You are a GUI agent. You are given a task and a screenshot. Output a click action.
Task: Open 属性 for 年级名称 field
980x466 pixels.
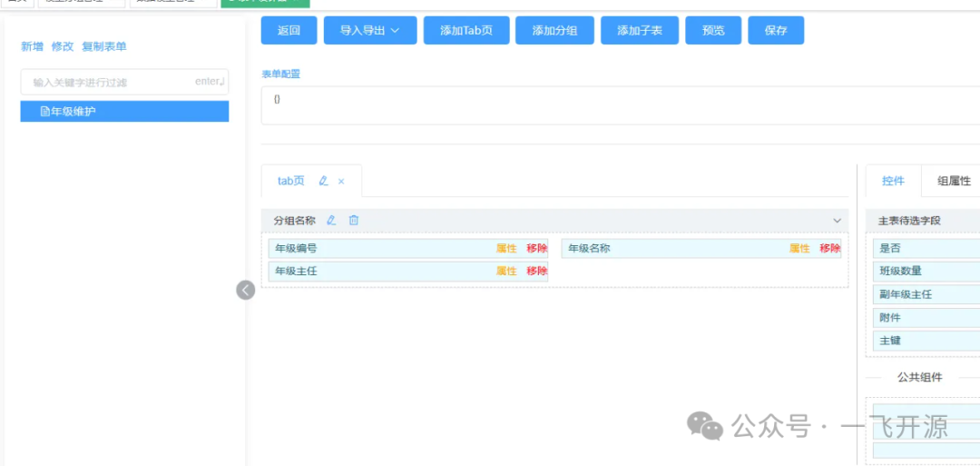pos(799,248)
